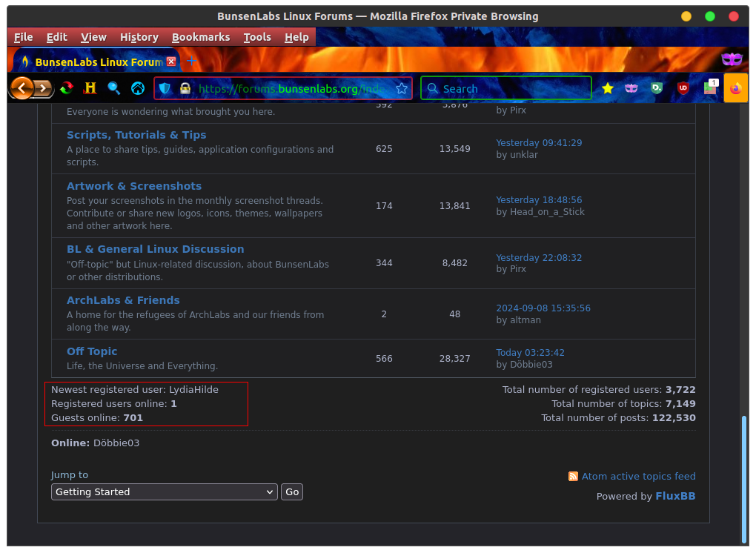Click the magnifier zoom icon in toolbar
756x553 pixels.
pyautogui.click(x=114, y=88)
